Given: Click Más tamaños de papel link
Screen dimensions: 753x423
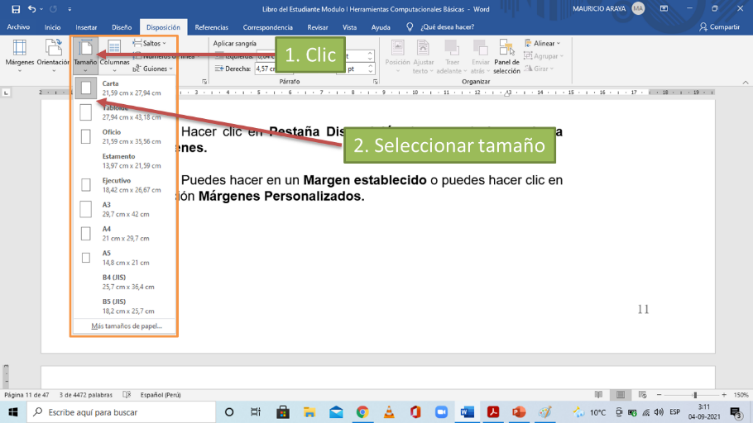Looking at the screenshot, I should pyautogui.click(x=127, y=326).
